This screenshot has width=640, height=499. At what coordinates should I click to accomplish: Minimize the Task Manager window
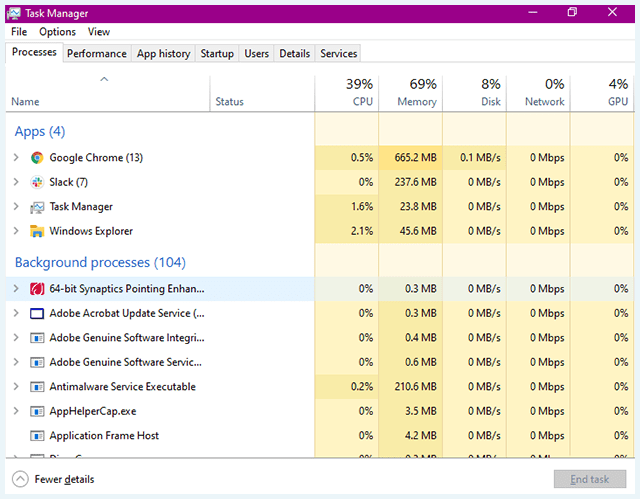tap(533, 12)
